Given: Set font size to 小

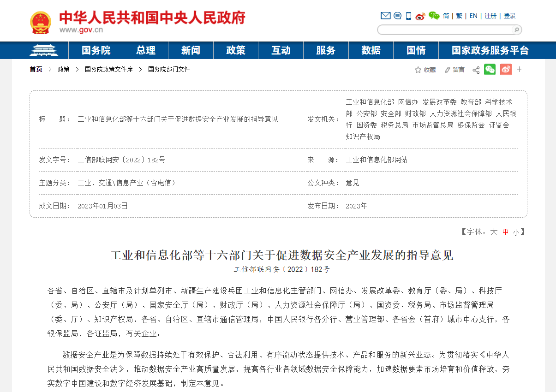Looking at the screenshot, I should point(515,232).
